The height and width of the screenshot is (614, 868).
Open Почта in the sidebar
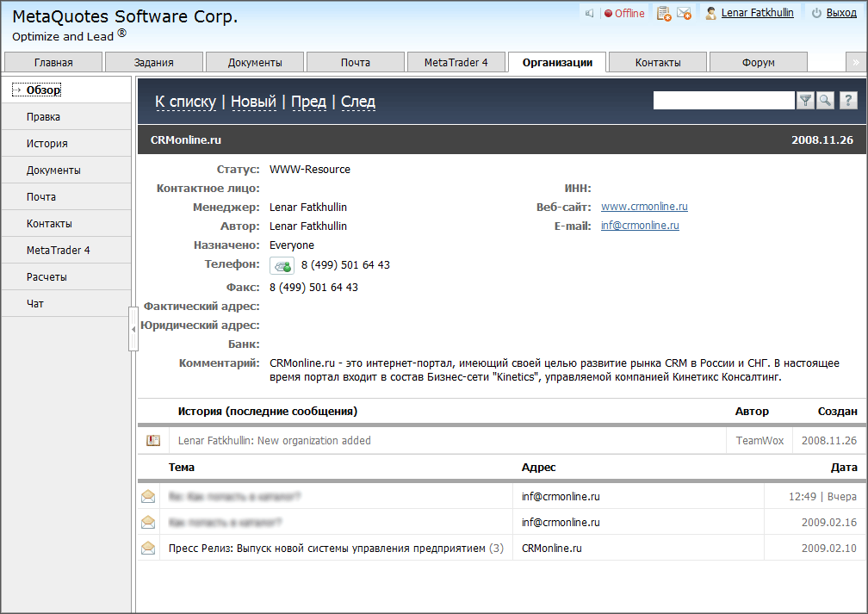[x=66, y=196]
